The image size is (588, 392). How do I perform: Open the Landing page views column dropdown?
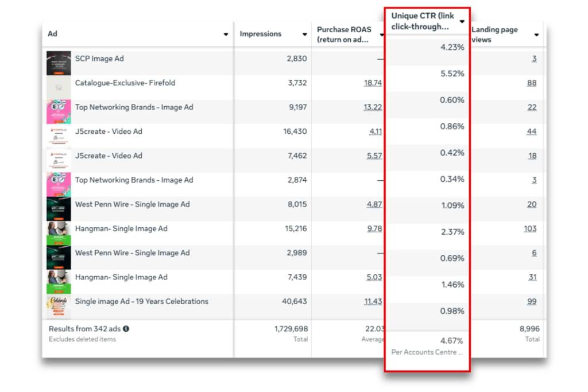(x=536, y=34)
